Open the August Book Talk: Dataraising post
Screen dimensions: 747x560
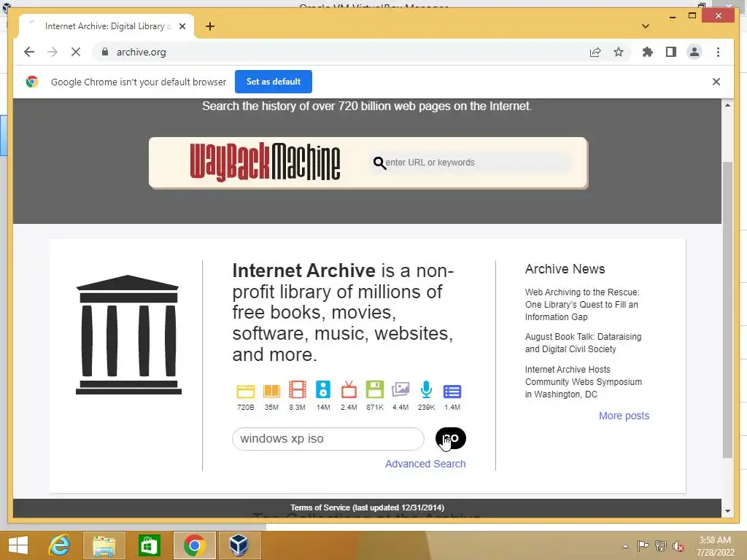click(583, 343)
